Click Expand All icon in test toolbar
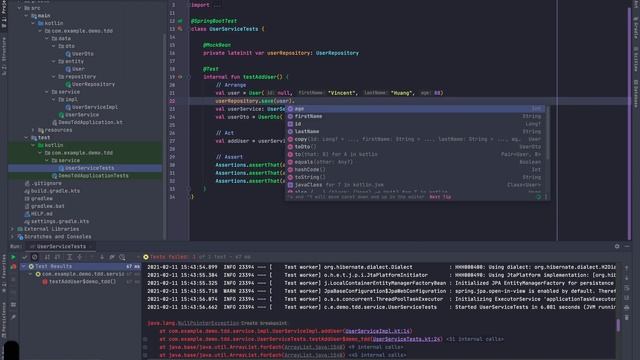640x360 pixels. point(69,257)
